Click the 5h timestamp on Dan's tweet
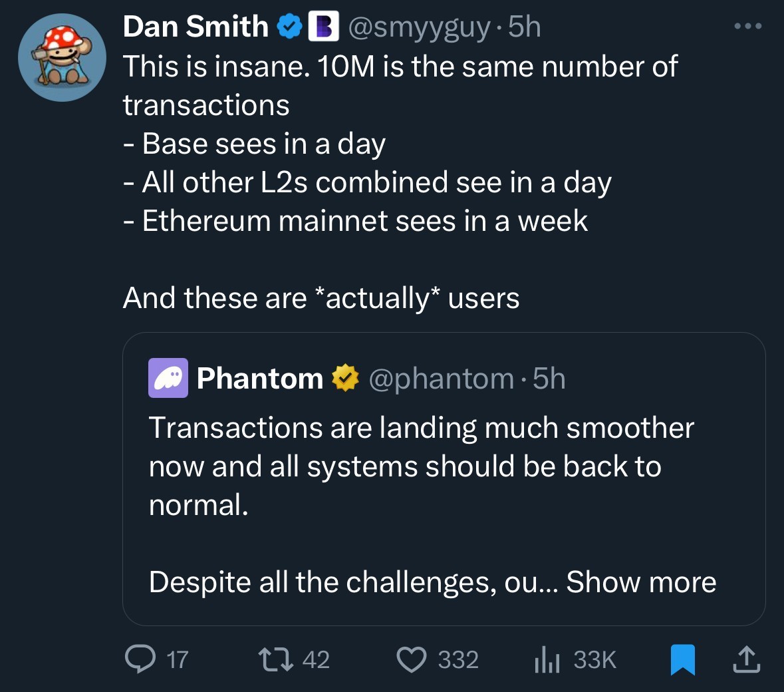 click(525, 27)
